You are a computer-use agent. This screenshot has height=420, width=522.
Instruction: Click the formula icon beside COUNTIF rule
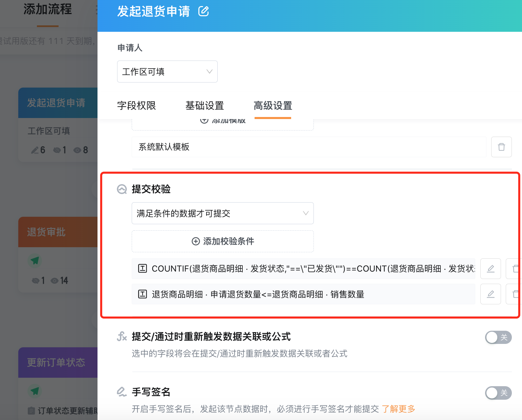[x=143, y=269]
